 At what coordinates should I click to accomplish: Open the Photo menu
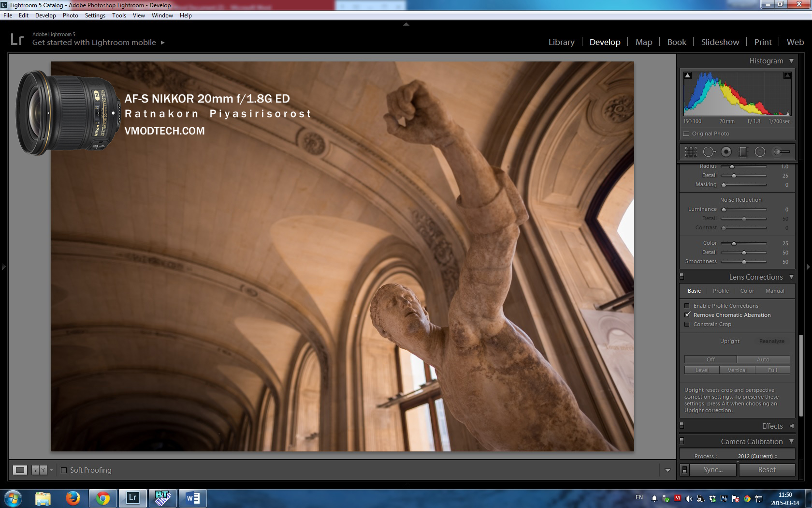point(70,15)
